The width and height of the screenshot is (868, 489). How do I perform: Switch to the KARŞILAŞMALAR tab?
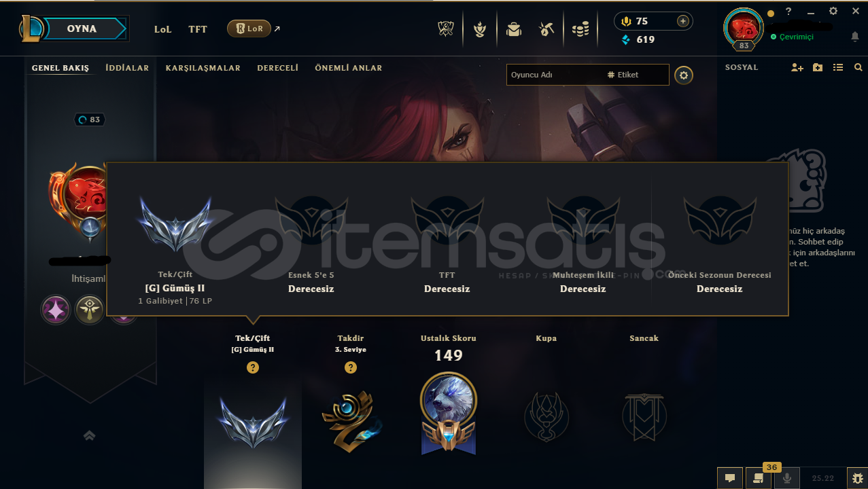(203, 68)
